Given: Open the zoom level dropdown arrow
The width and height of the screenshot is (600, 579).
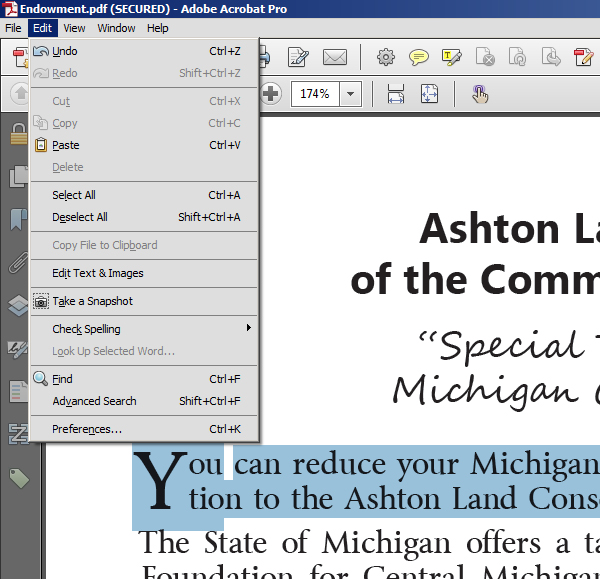Looking at the screenshot, I should click(350, 94).
